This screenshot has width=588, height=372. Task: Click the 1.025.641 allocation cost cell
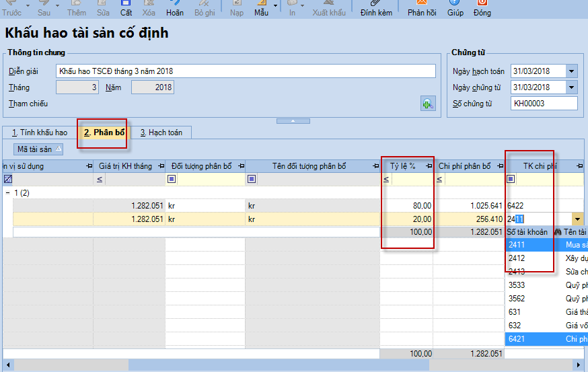(x=469, y=206)
